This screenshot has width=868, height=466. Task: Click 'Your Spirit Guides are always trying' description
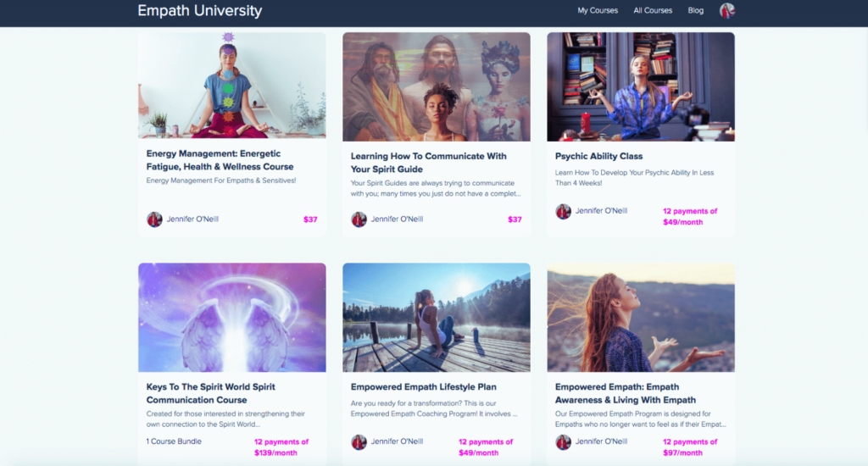(436, 188)
